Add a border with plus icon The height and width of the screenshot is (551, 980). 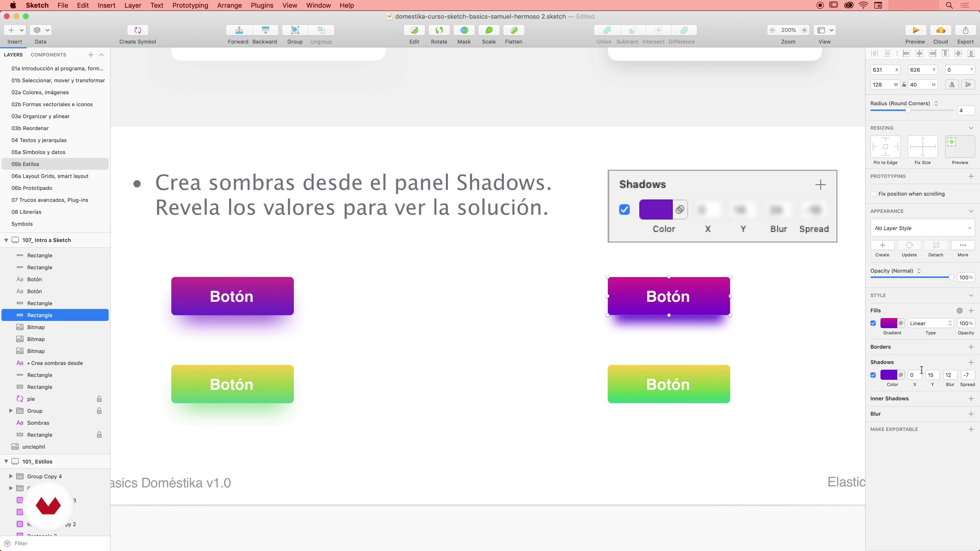click(971, 347)
